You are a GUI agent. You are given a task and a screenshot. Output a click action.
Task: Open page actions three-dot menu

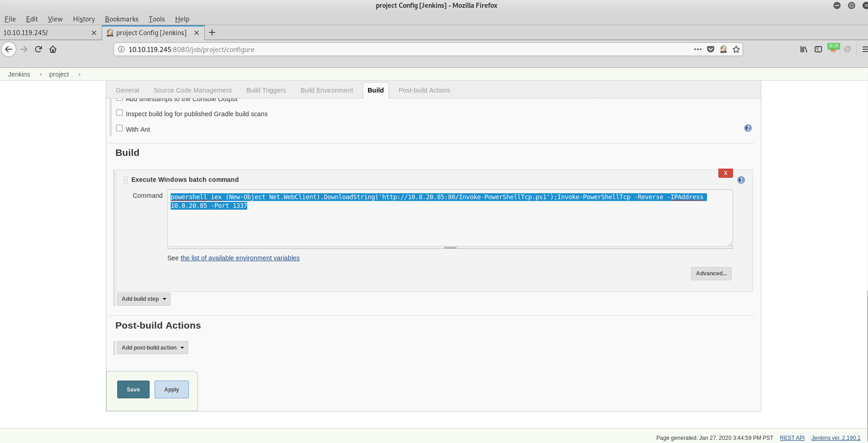(698, 49)
